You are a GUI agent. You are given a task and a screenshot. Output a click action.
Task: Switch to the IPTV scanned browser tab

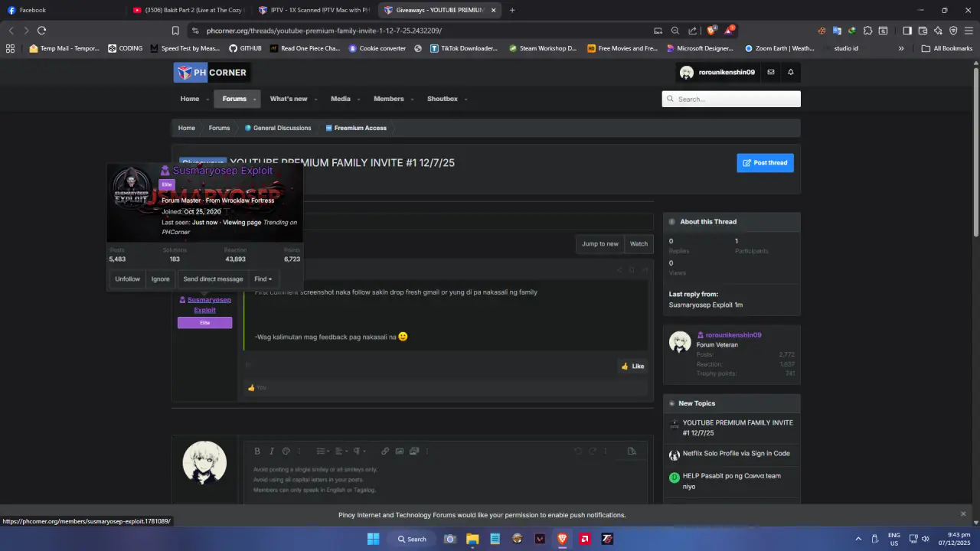[315, 10]
